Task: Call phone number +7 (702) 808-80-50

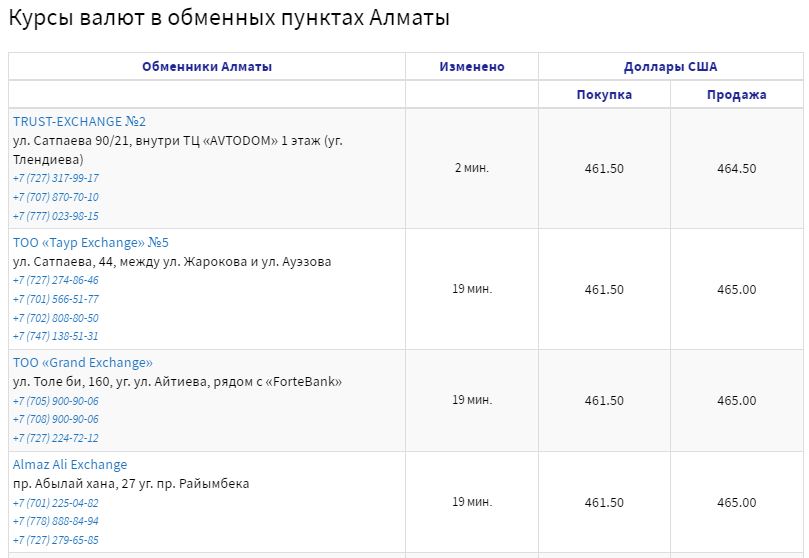Action: tap(56, 318)
